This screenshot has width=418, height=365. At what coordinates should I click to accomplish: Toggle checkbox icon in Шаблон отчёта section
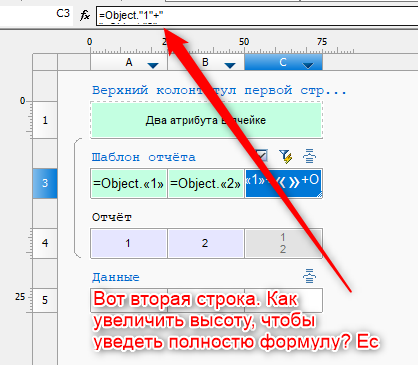pyautogui.click(x=262, y=156)
